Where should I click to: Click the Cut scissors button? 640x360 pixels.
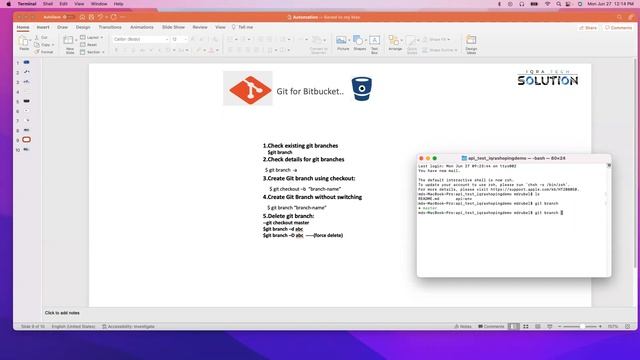coord(41,38)
